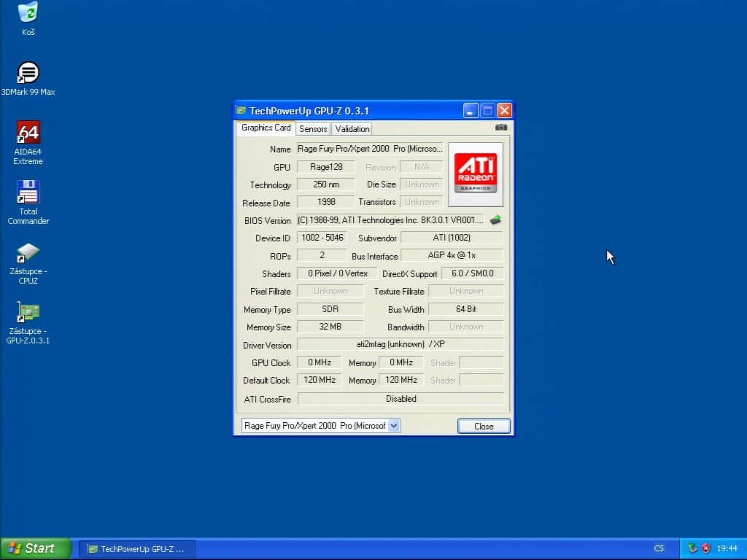Close the GPU-Z window with X
This screenshot has width=747, height=560.
[x=504, y=111]
